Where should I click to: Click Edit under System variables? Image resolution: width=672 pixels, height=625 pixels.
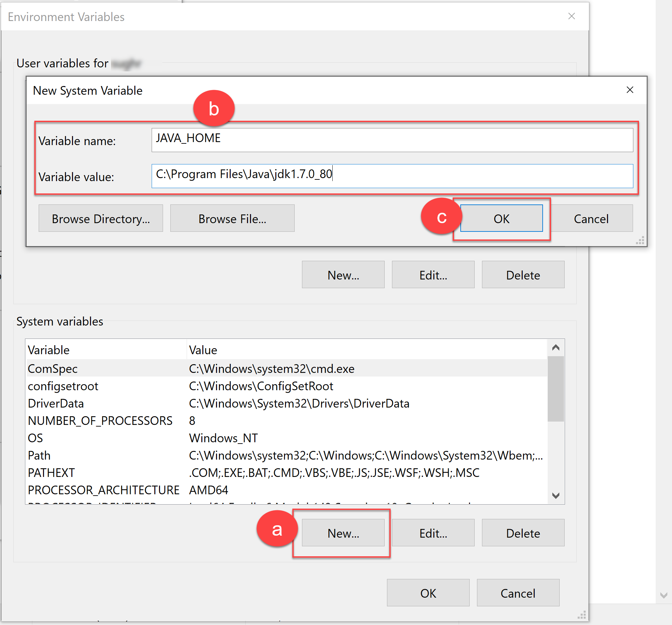point(433,533)
